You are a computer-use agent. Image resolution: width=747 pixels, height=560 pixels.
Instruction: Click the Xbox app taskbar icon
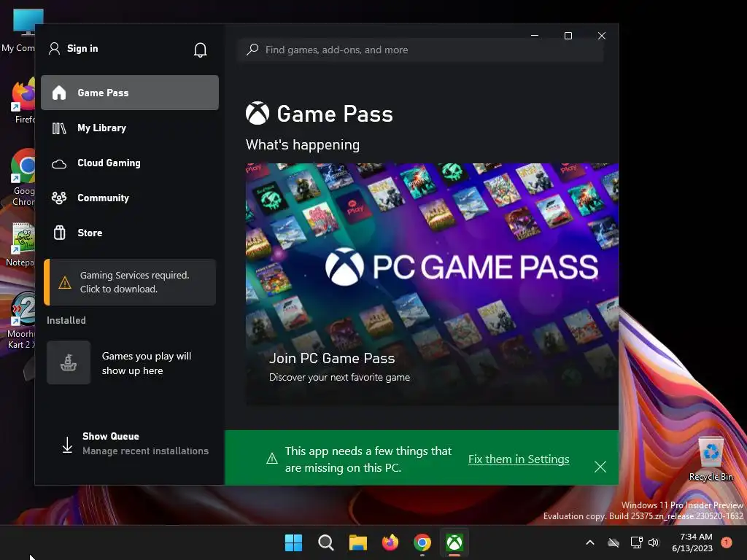(x=454, y=542)
